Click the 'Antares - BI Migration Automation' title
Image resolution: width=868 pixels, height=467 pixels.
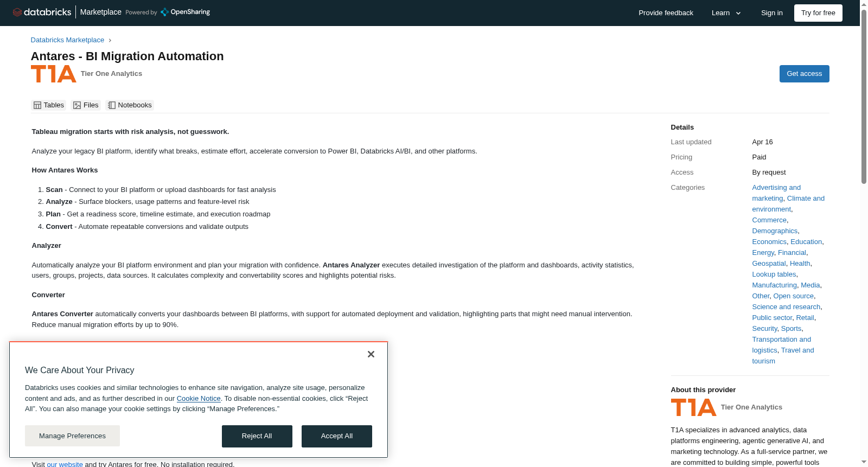[x=127, y=56]
